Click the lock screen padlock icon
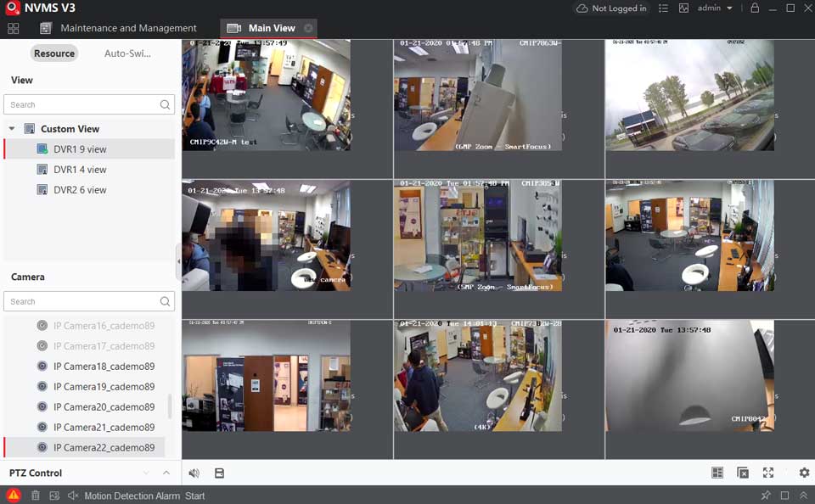Image resolution: width=815 pixels, height=504 pixels. pyautogui.click(x=755, y=8)
